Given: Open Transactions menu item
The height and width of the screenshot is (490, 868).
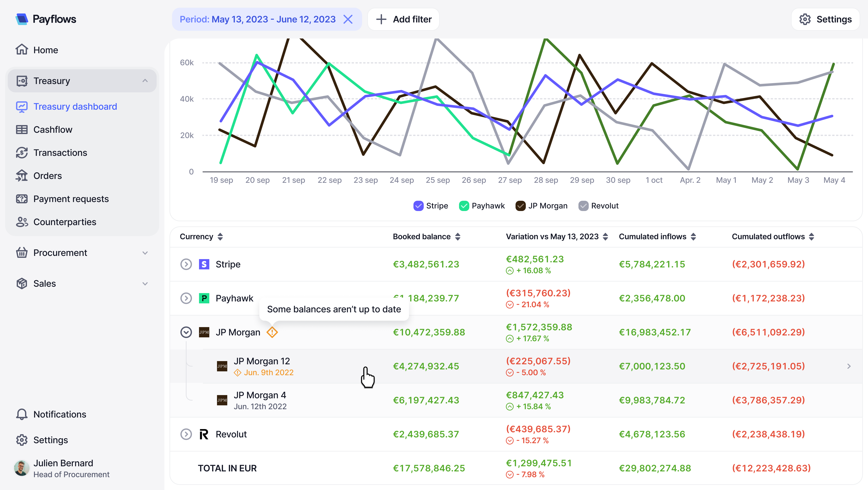Looking at the screenshot, I should [82, 153].
